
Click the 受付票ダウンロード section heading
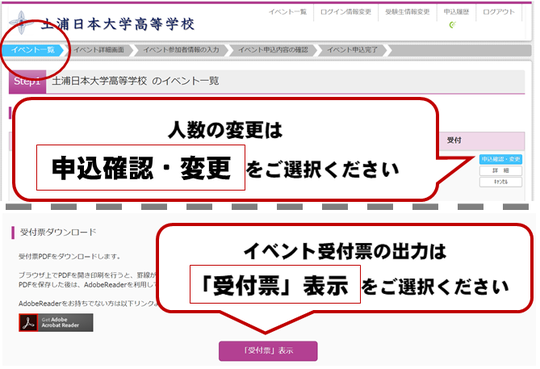[x=58, y=232]
